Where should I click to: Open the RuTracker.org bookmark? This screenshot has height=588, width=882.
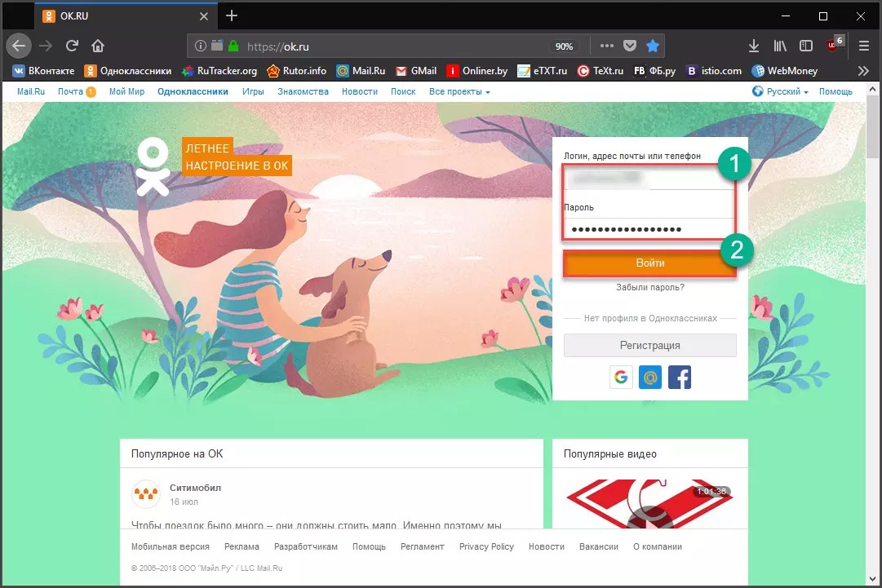219,71
